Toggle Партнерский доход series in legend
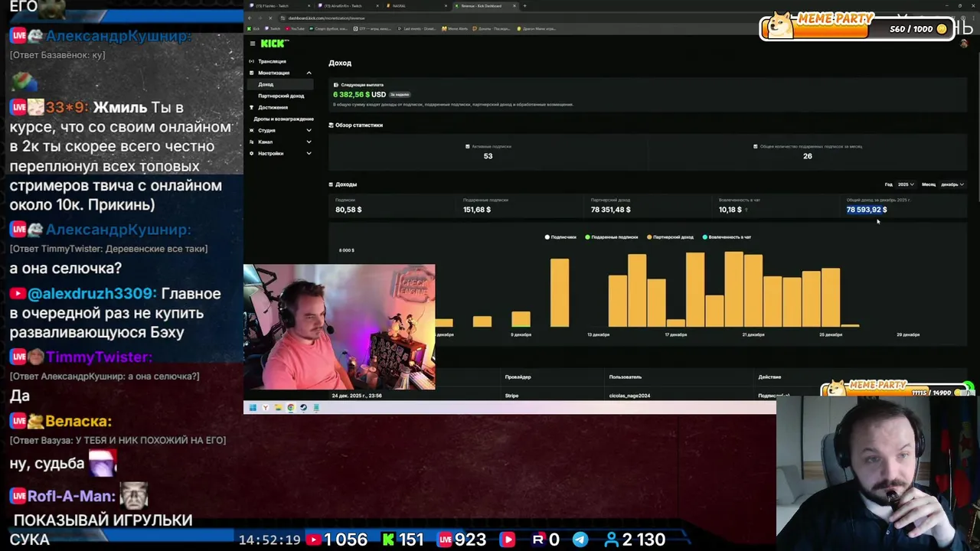The height and width of the screenshot is (551, 980). [671, 237]
